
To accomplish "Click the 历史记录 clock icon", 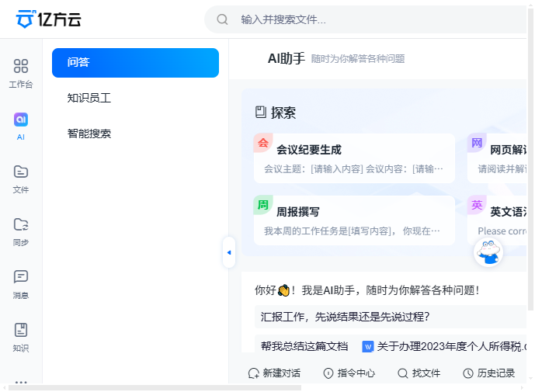I will click(468, 373).
